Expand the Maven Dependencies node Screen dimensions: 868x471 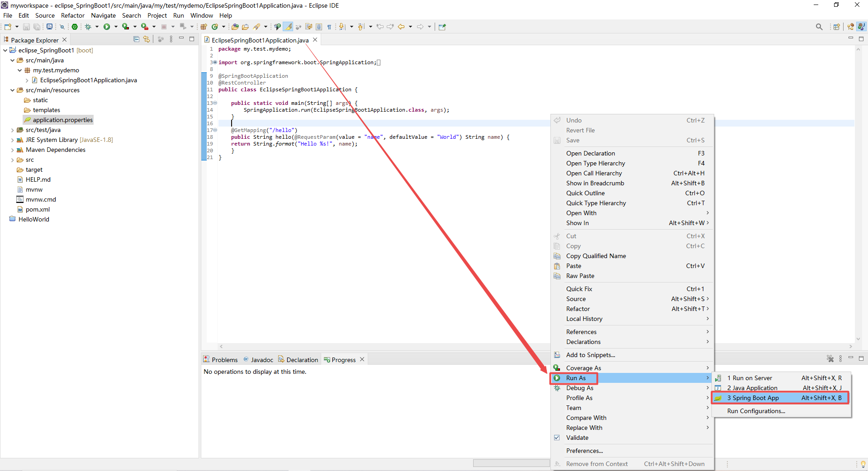[12, 150]
